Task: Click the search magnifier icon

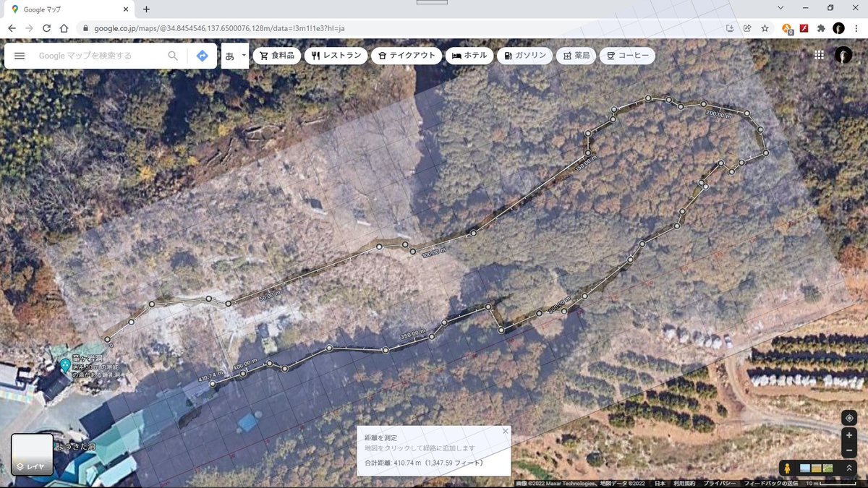Action: coord(173,56)
